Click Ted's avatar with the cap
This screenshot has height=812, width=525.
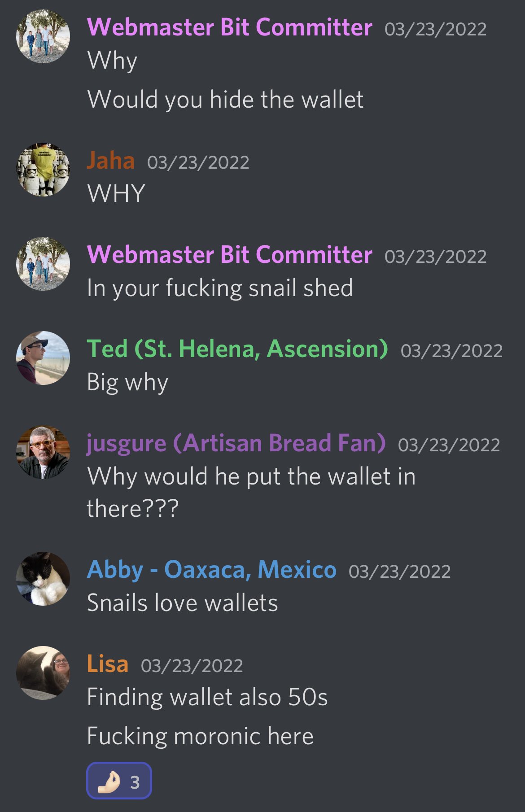pyautogui.click(x=43, y=358)
